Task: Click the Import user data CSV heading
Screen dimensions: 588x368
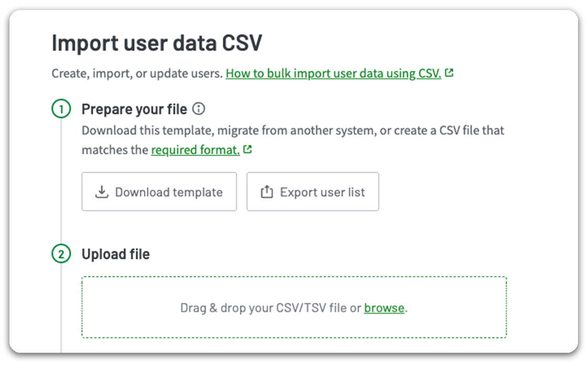Action: pos(156,44)
